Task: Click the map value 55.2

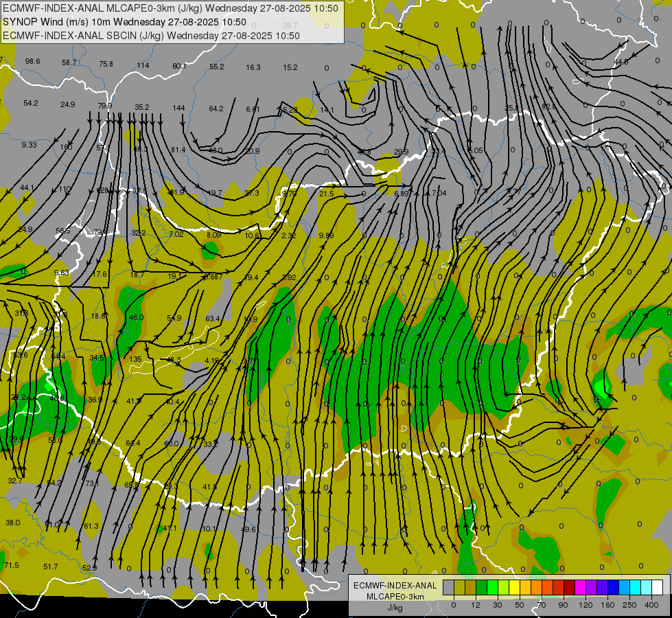Action: tap(216, 67)
